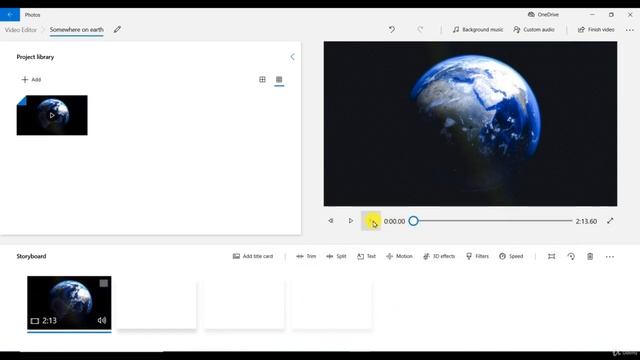
Task: Open 3D effects
Action: click(439, 256)
